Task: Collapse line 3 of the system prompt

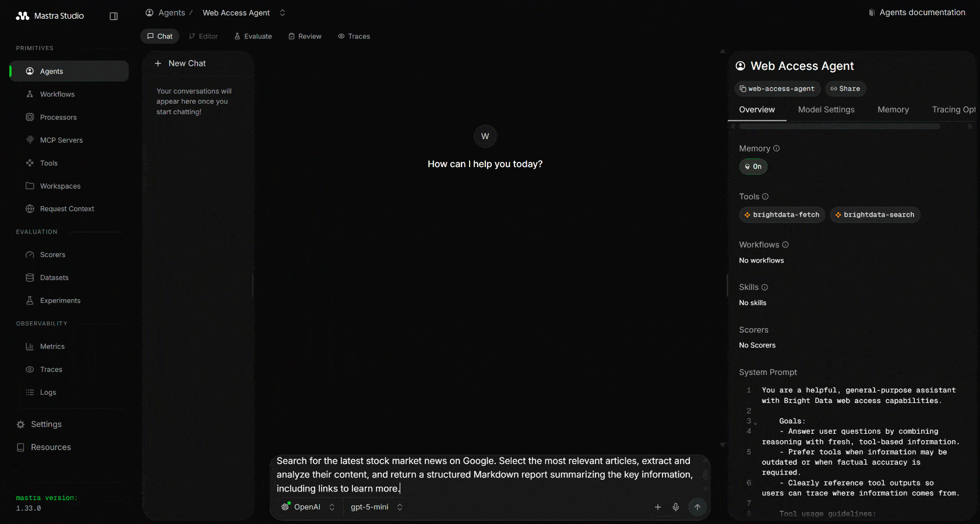Action: 756,423
